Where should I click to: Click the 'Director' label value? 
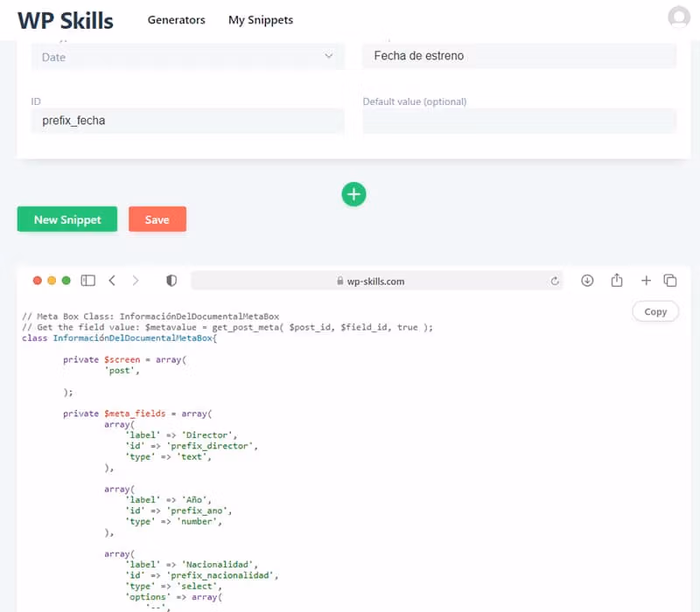tap(206, 435)
